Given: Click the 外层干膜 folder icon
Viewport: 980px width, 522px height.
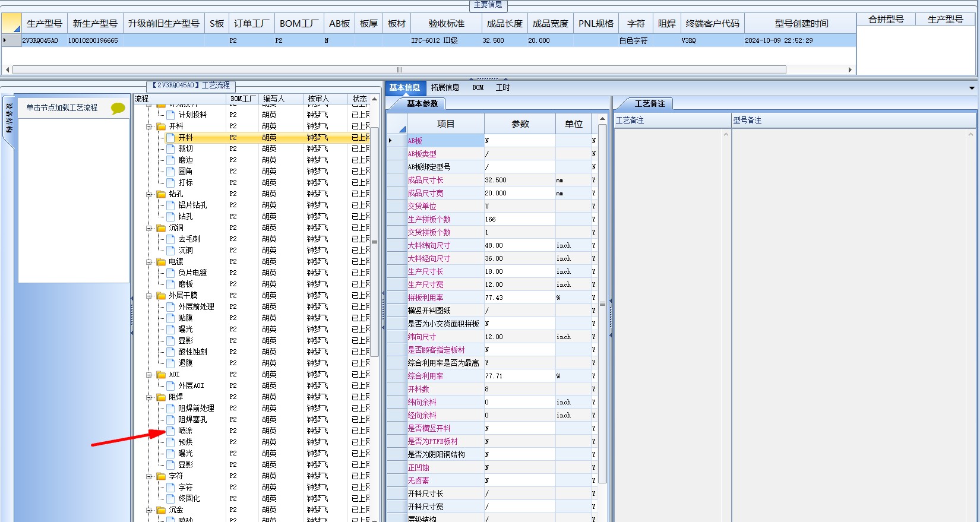Looking at the screenshot, I should tap(161, 296).
